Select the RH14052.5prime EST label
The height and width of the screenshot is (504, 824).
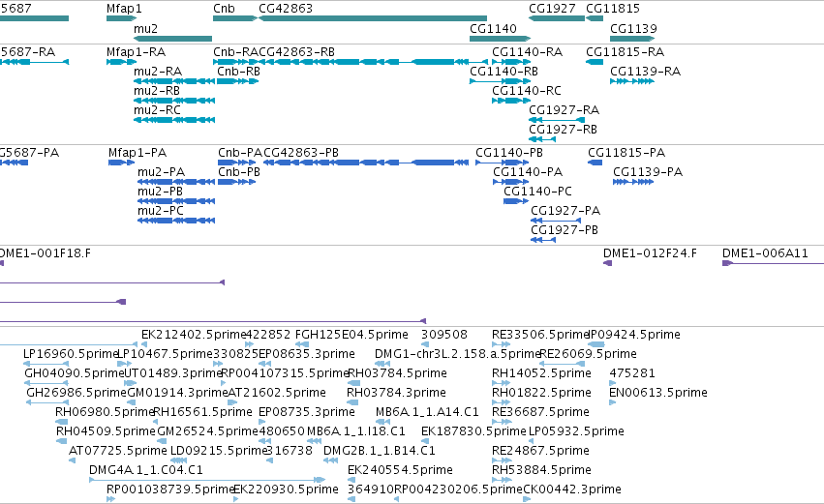pos(542,373)
